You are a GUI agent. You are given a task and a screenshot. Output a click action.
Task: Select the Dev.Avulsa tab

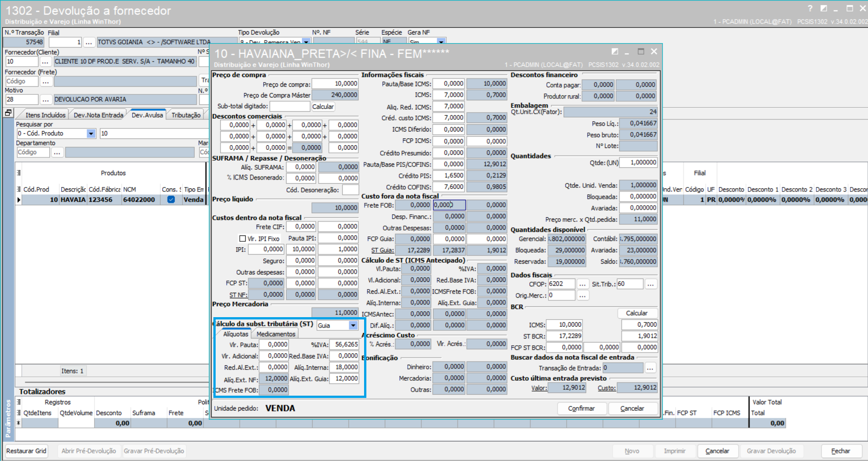click(147, 115)
